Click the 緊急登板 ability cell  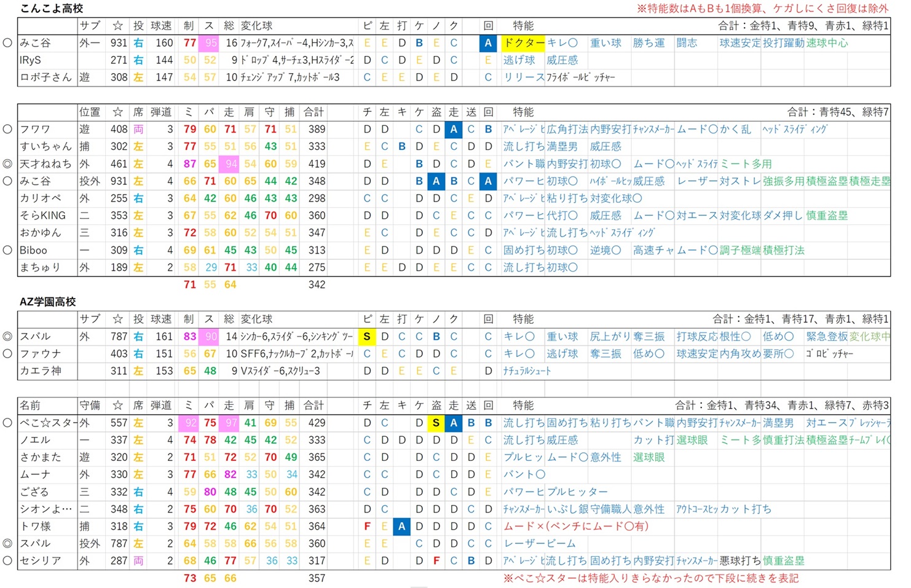point(827,337)
